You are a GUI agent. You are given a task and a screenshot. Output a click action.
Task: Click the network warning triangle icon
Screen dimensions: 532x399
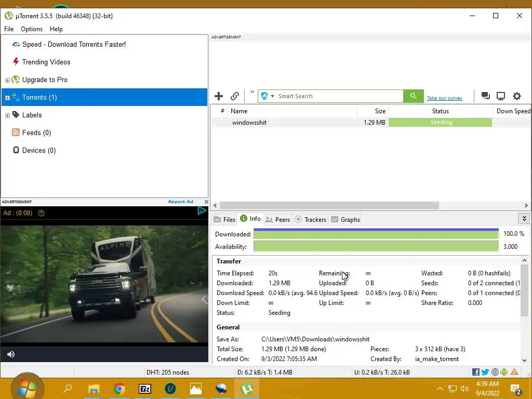tap(514, 372)
